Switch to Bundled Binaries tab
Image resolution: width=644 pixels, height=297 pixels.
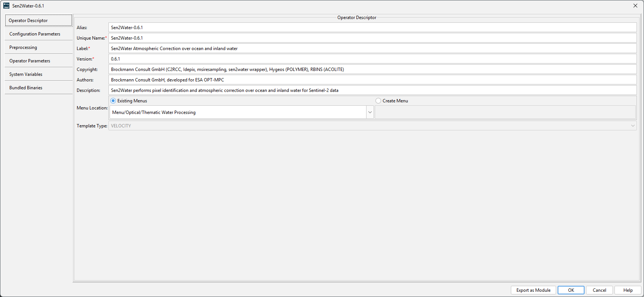(39, 88)
